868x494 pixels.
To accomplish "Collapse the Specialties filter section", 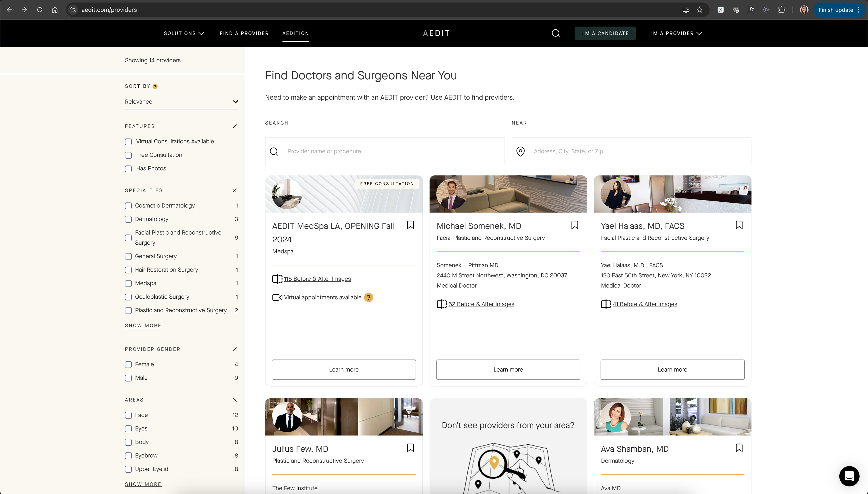I will [x=235, y=191].
